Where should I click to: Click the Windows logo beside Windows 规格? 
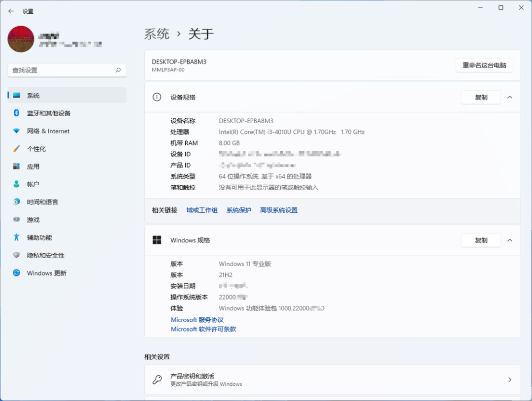(157, 240)
